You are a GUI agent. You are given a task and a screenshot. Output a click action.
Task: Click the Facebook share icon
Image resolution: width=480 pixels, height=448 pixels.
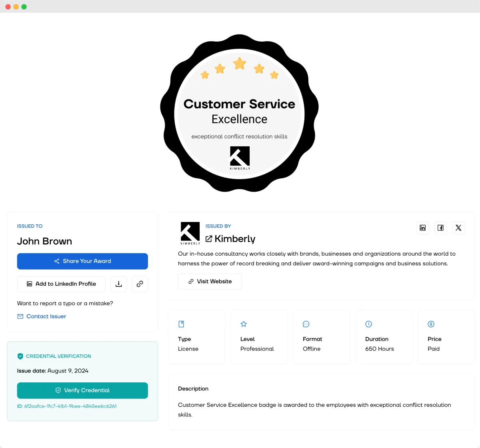pos(440,228)
